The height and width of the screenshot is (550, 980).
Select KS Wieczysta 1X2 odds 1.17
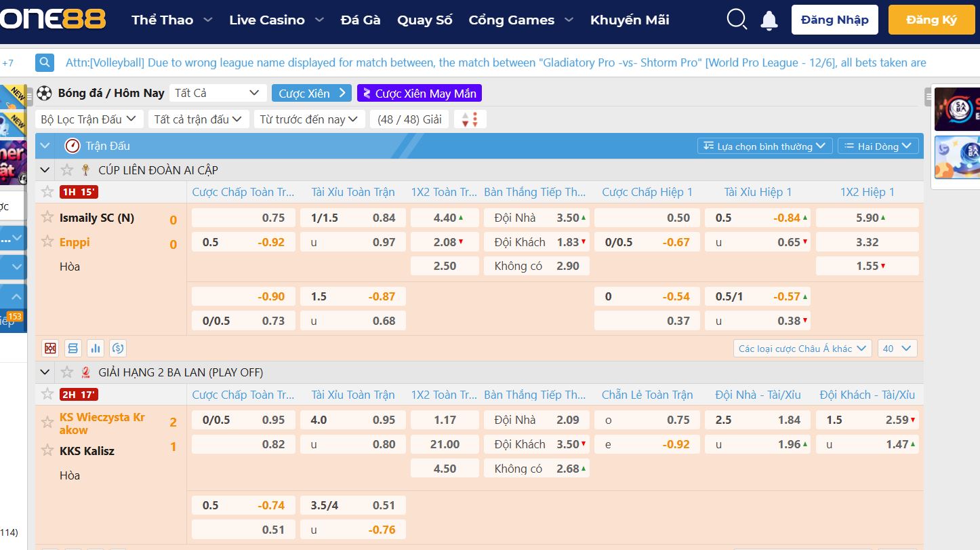pyautogui.click(x=445, y=420)
